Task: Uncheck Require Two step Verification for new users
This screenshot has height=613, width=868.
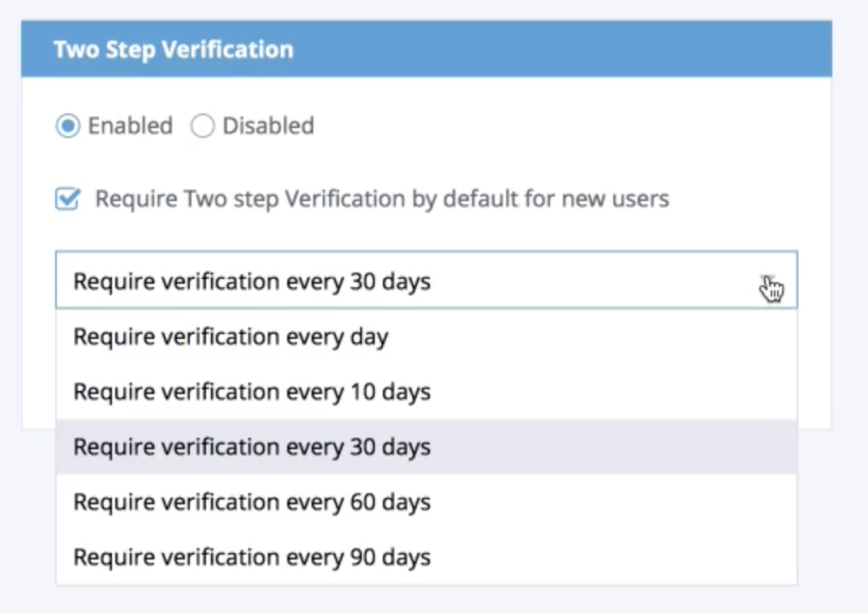Action: pyautogui.click(x=68, y=199)
